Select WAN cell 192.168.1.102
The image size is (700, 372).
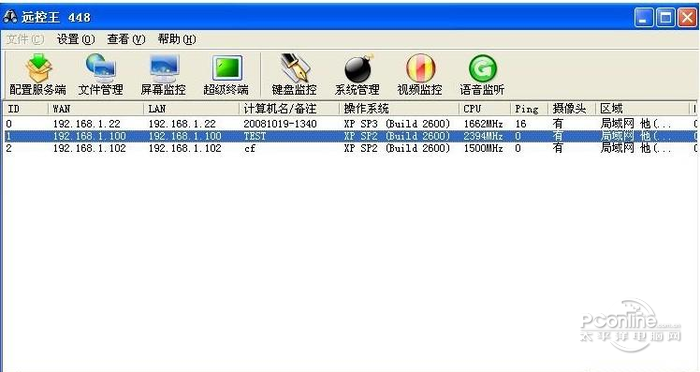click(x=89, y=148)
